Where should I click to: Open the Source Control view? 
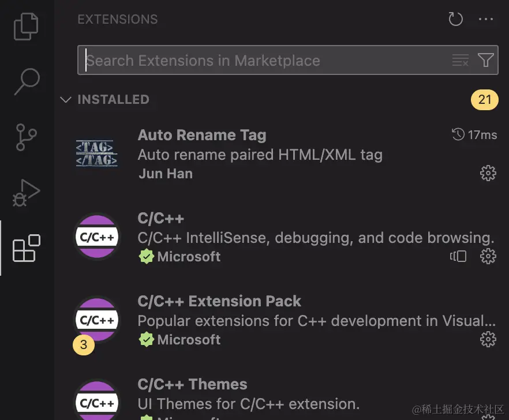tap(27, 137)
